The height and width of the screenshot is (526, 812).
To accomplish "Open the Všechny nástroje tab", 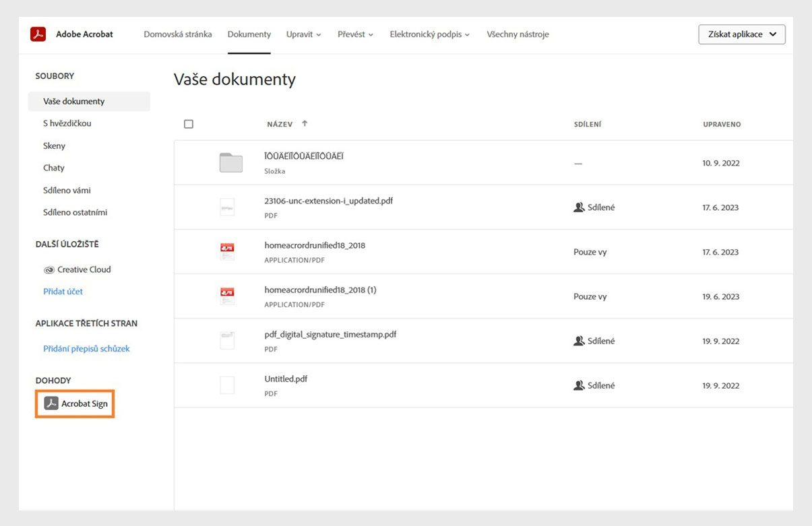I will pyautogui.click(x=518, y=34).
